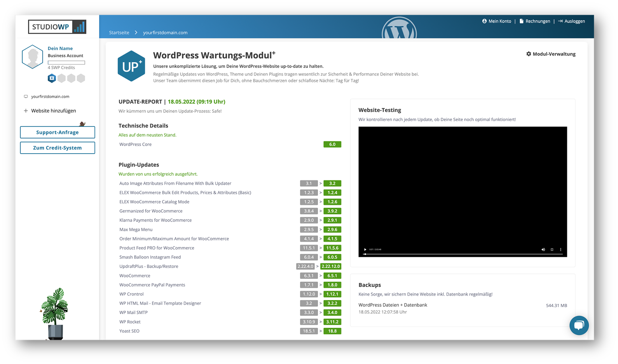
Task: Click the UP+ maintenance module badge
Action: [131, 65]
